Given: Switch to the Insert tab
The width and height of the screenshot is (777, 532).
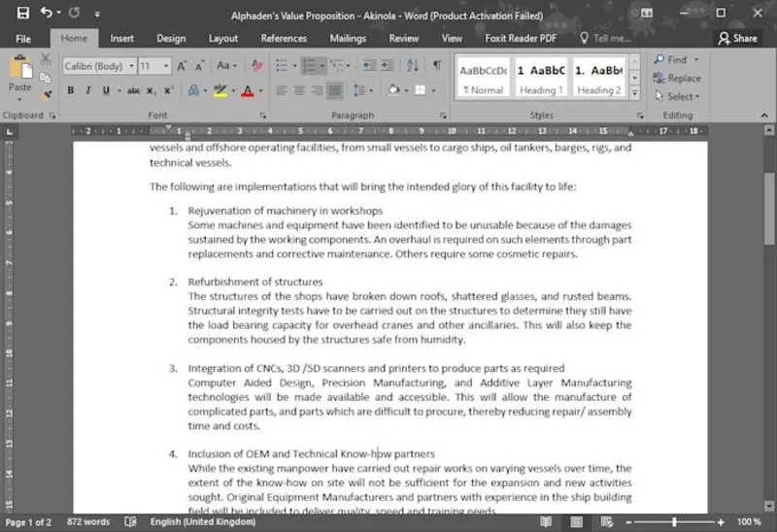Looking at the screenshot, I should 121,38.
